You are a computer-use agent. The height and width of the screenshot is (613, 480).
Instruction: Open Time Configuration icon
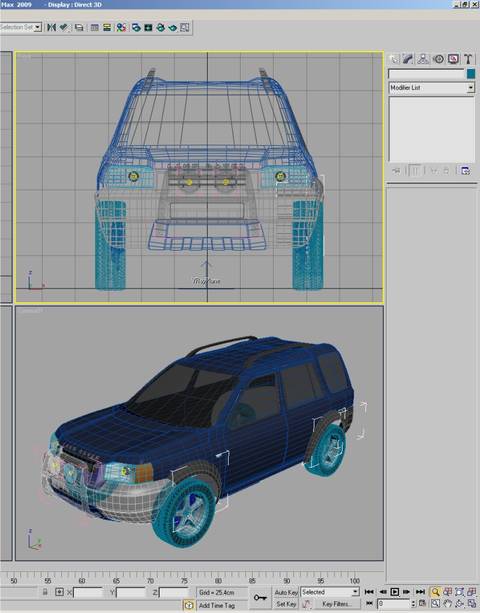click(422, 604)
